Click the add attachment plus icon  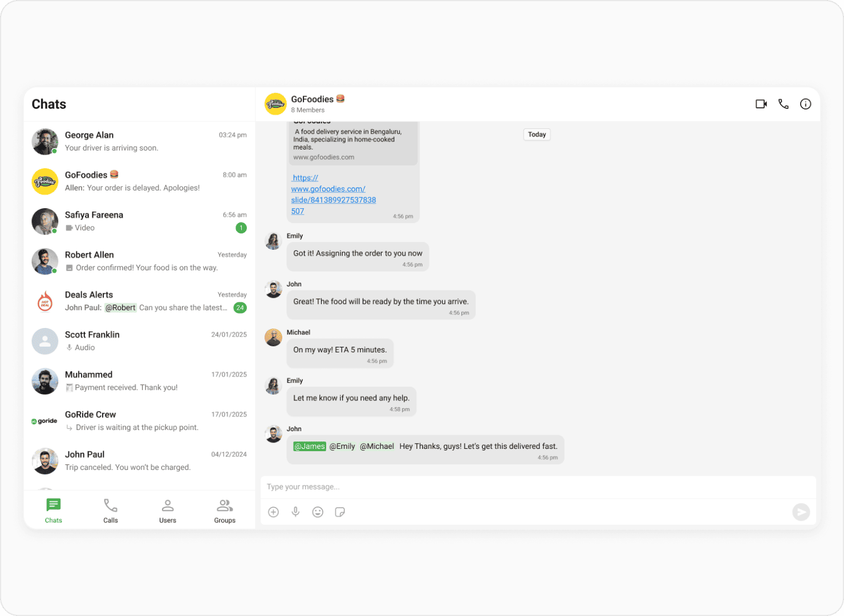pos(274,512)
